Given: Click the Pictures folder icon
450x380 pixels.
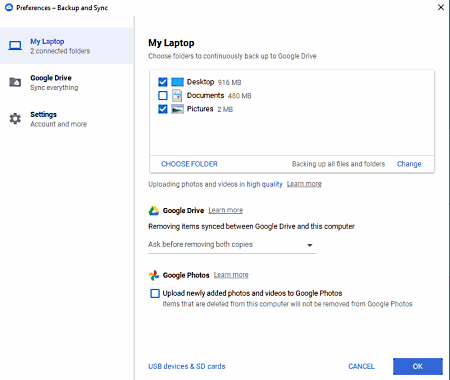Looking at the screenshot, I should click(x=177, y=109).
